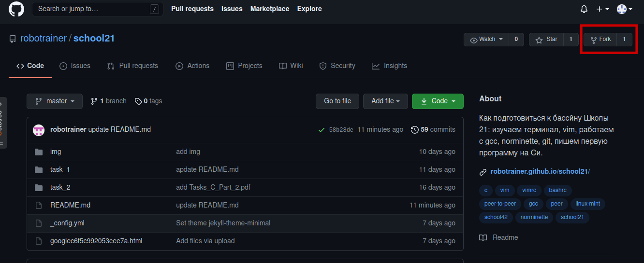Viewport: 644px width, 263px height.
Task: Click the green commit status checkmark
Action: pos(321,130)
